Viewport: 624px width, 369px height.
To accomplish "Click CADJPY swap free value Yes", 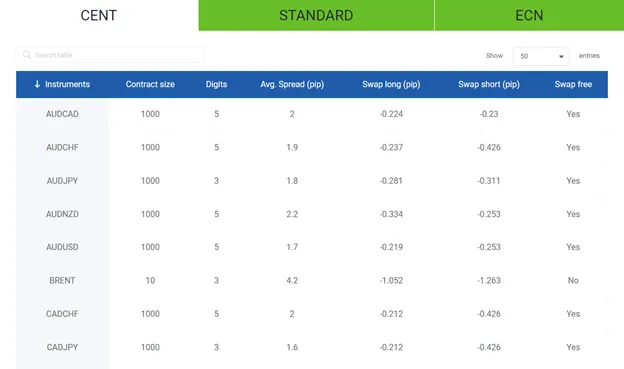I will point(573,347).
